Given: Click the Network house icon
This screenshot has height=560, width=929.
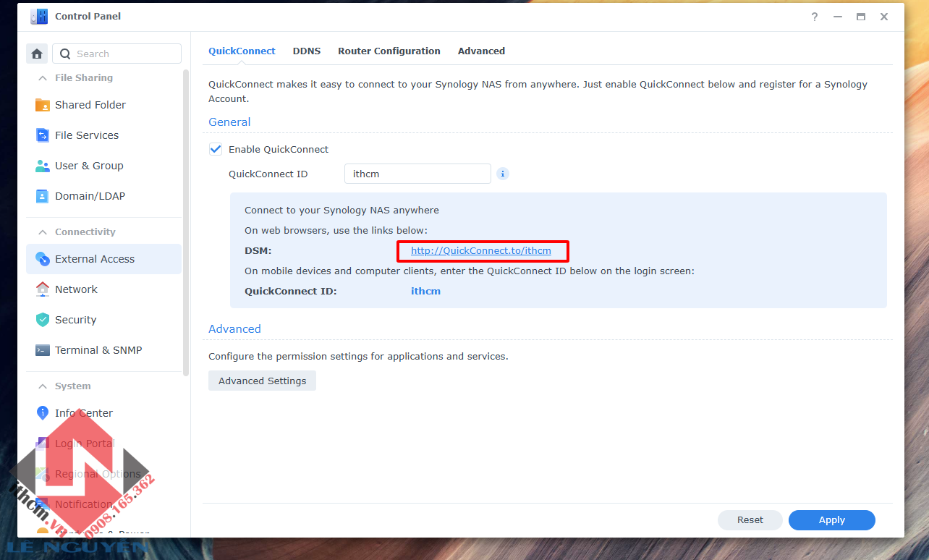Looking at the screenshot, I should 43,289.
